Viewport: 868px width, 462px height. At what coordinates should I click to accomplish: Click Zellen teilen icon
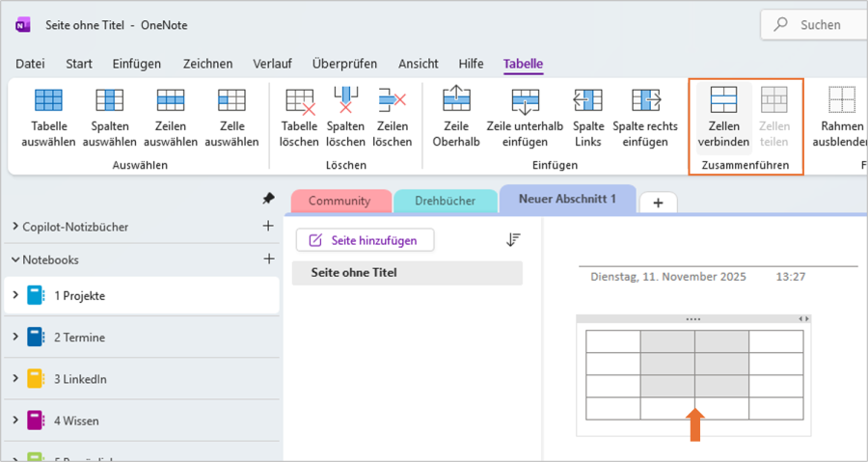(x=773, y=100)
